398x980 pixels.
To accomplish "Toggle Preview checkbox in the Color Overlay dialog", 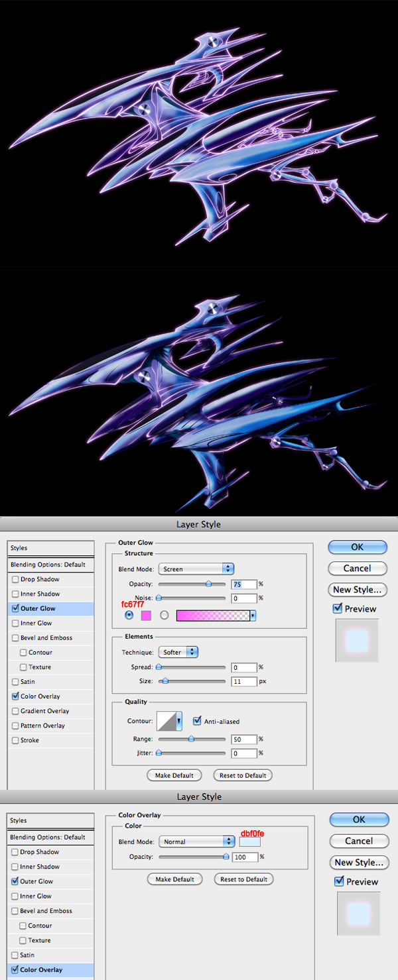I will click(339, 881).
